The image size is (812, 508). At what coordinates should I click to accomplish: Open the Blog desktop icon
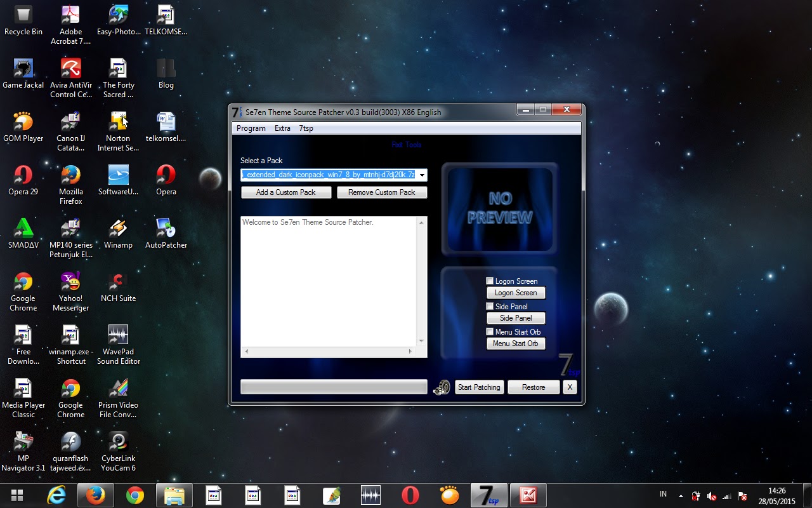point(166,74)
